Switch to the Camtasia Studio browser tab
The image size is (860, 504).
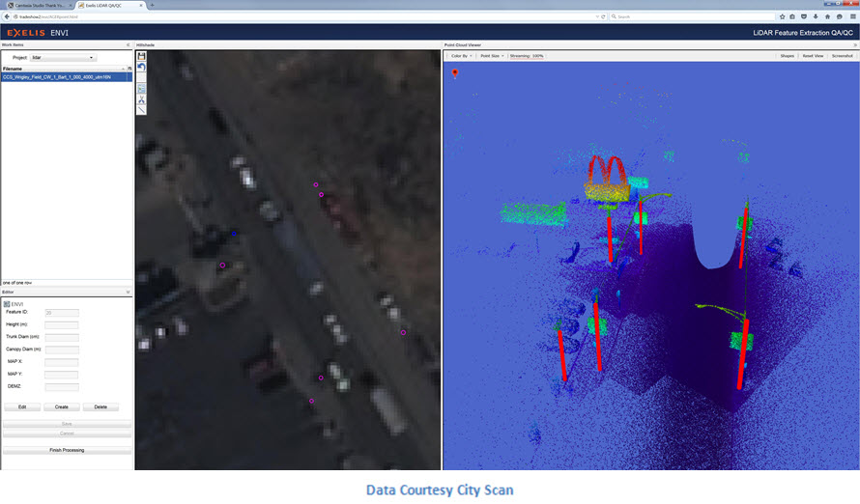39,5
